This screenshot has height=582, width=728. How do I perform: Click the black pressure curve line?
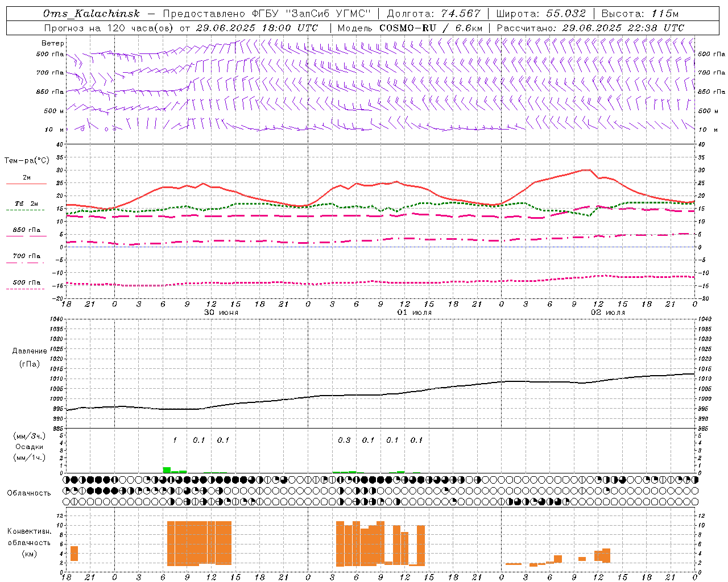point(380,394)
